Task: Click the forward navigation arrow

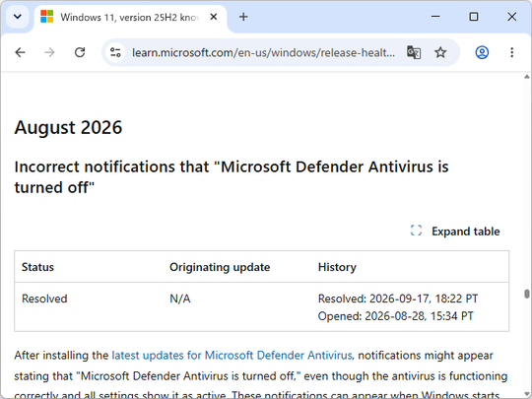Action: pyautogui.click(x=49, y=52)
